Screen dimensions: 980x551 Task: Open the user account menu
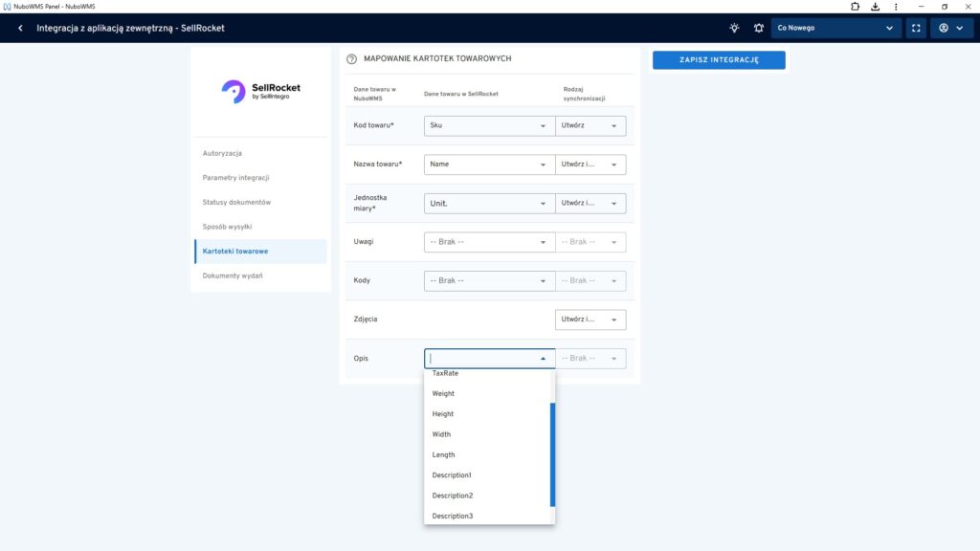click(x=950, y=28)
